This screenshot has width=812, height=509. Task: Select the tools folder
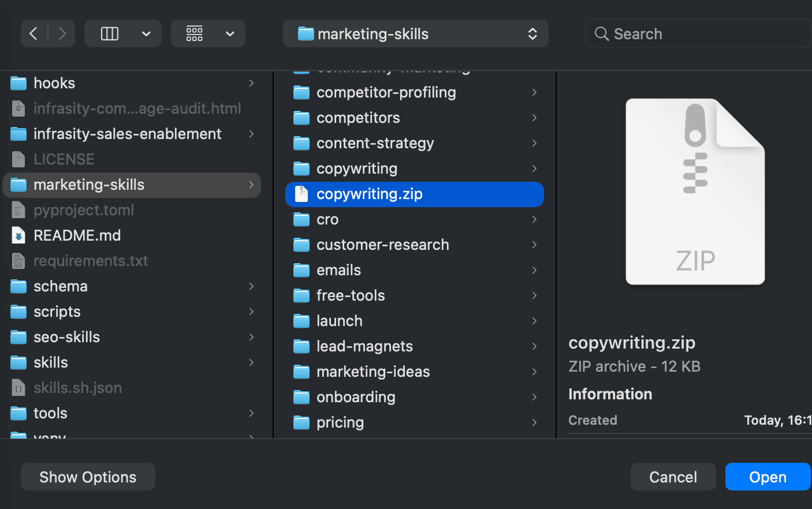pos(132,413)
